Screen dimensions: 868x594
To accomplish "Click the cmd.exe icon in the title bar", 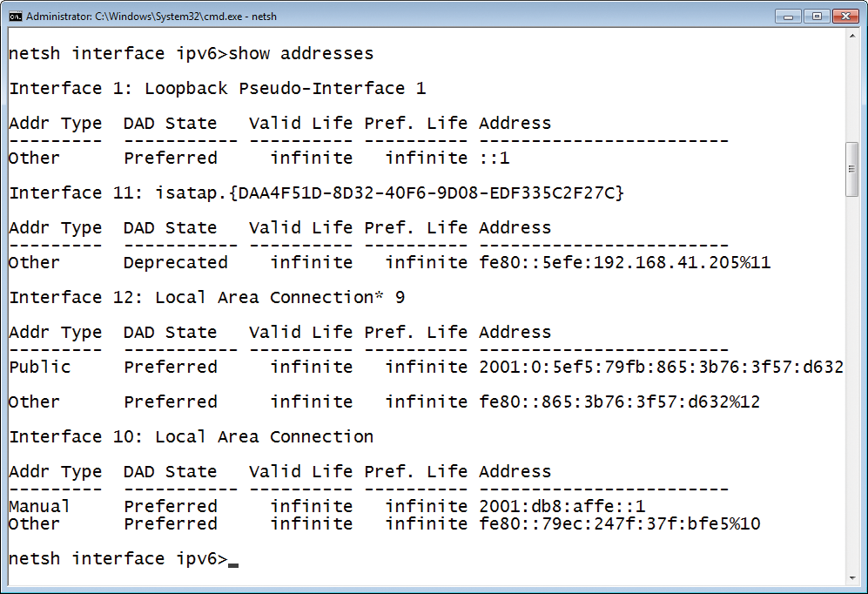I will click(x=15, y=16).
